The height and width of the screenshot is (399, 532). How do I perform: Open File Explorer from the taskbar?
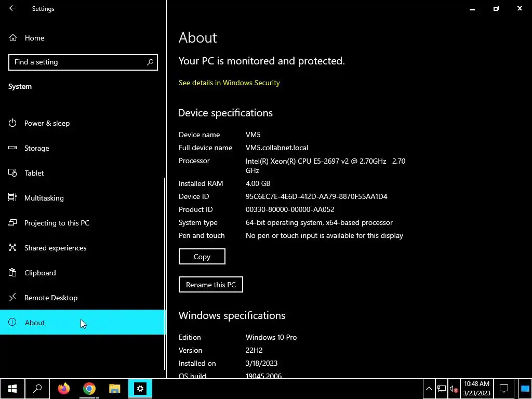click(x=115, y=389)
